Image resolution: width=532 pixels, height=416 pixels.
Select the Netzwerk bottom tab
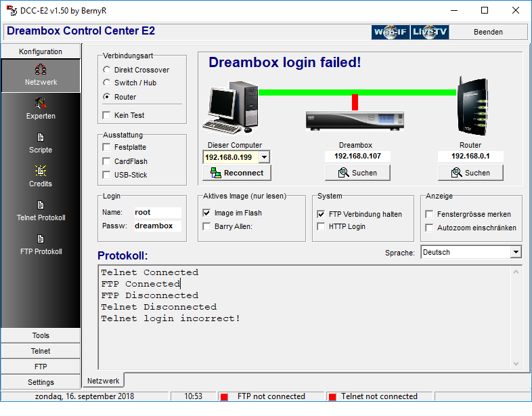[103, 381]
